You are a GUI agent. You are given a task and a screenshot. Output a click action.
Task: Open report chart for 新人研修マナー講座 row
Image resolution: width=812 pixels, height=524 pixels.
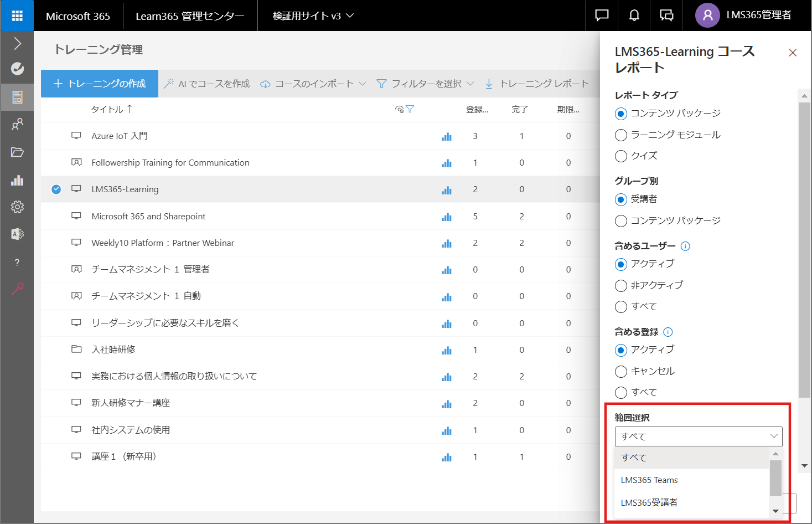coord(447,403)
